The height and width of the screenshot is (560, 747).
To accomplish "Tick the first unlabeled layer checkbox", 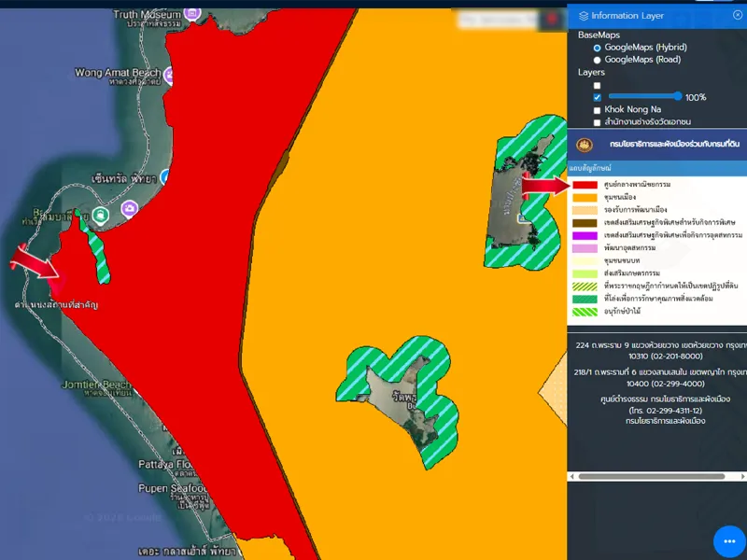I will 597,85.
